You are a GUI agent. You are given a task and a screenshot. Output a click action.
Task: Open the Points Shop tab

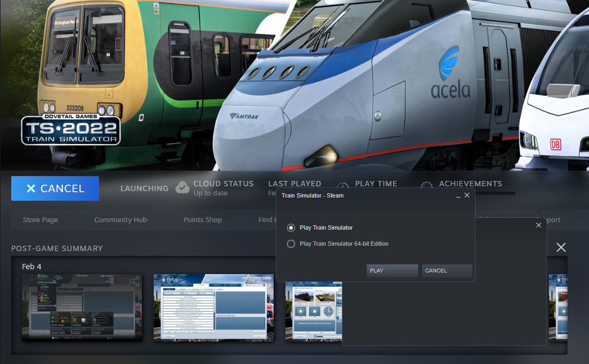pos(202,220)
